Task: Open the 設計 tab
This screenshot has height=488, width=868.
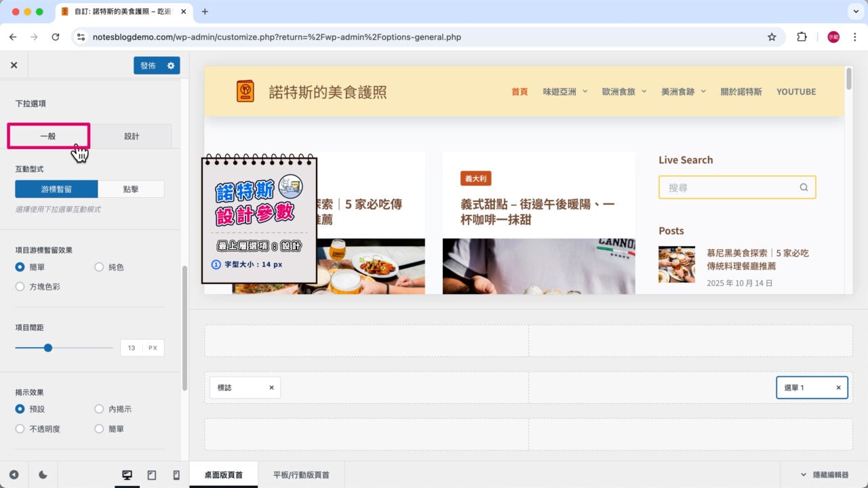Action: (x=132, y=136)
